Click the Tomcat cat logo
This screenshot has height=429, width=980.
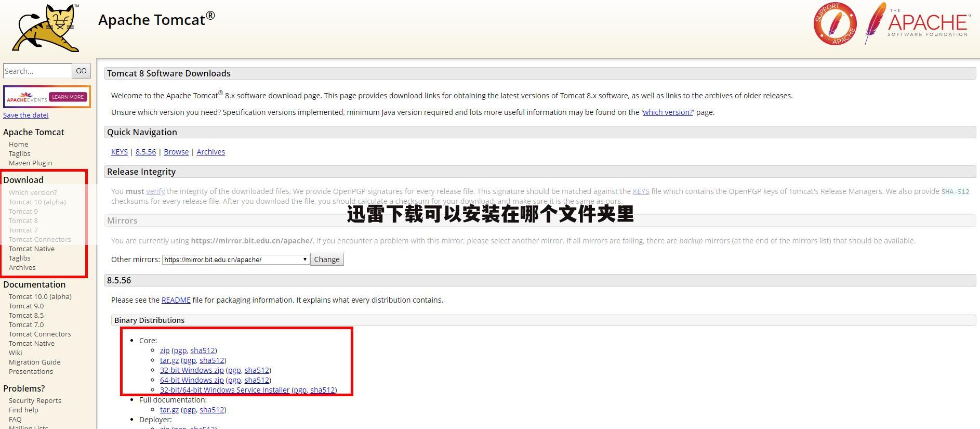pyautogui.click(x=46, y=28)
